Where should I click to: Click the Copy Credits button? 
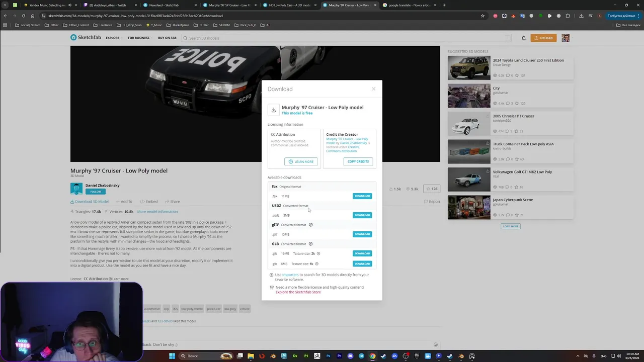tap(358, 161)
